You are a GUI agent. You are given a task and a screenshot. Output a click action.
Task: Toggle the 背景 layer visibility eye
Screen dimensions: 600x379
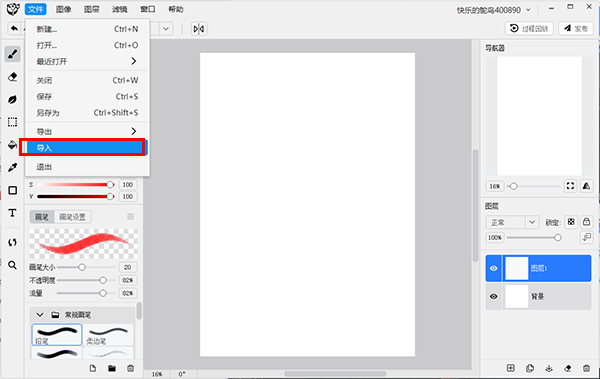[494, 296]
